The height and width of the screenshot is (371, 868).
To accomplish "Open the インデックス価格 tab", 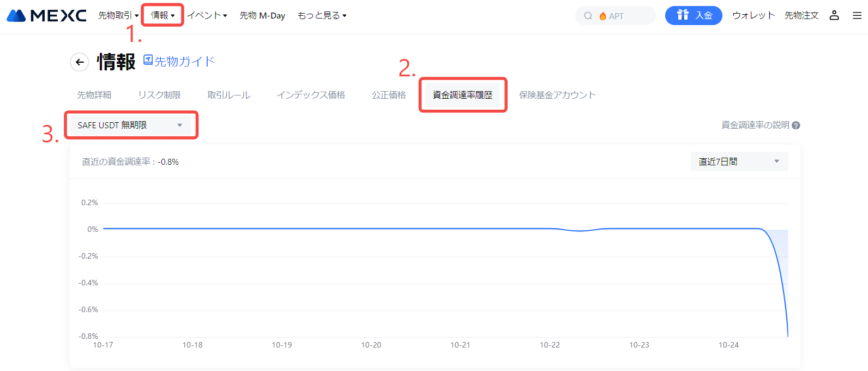I will pyautogui.click(x=311, y=95).
